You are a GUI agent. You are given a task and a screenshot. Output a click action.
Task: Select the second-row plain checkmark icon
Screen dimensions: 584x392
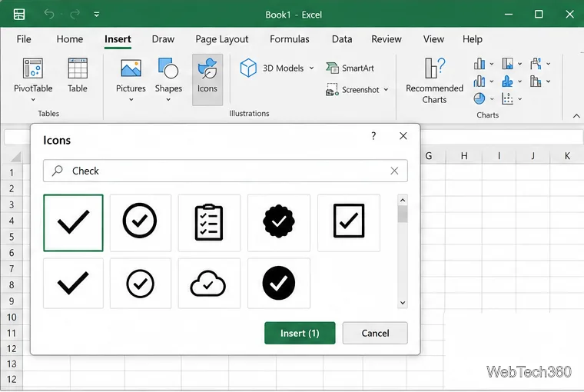(73, 283)
